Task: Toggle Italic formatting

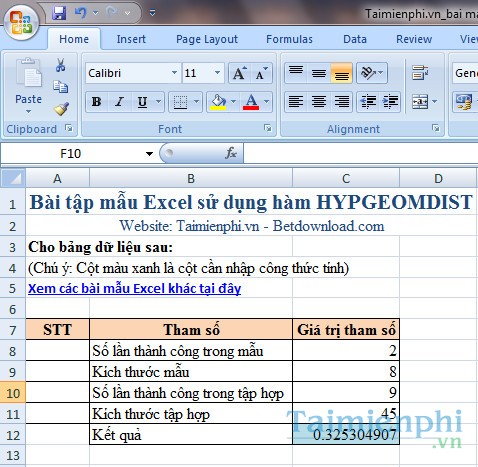Action: (119, 102)
